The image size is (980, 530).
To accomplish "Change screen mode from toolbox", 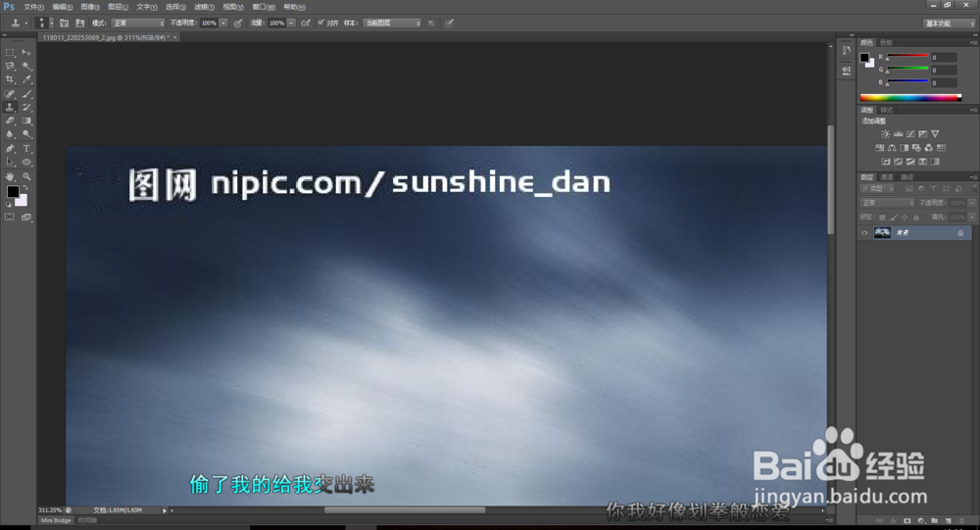I will 26,217.
